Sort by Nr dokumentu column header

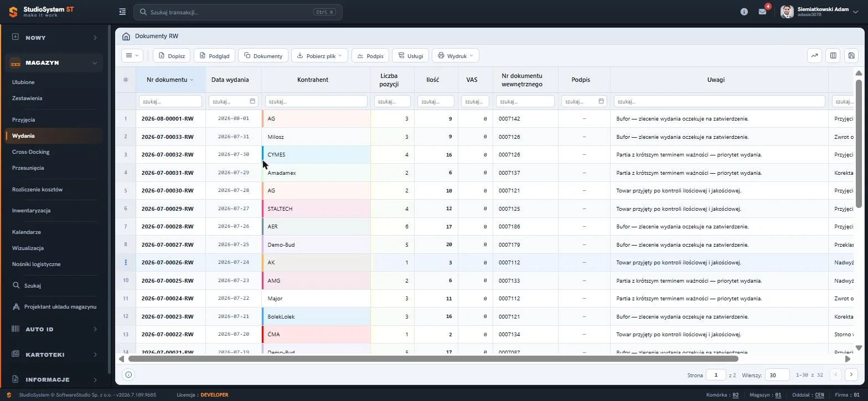pyautogui.click(x=170, y=80)
